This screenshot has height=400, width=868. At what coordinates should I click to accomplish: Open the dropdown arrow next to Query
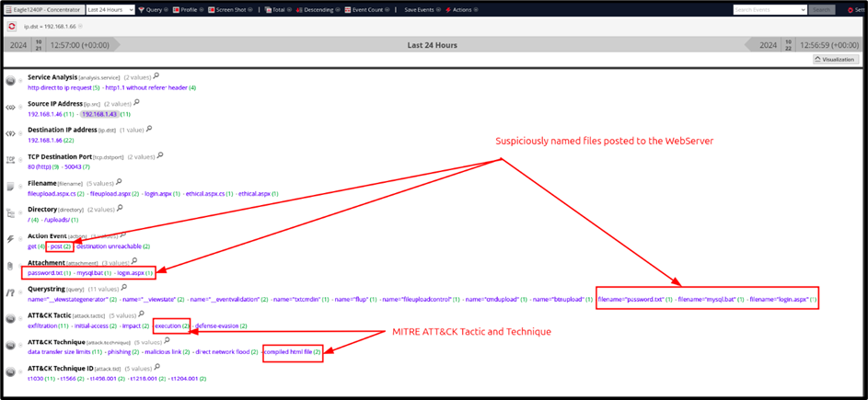tap(166, 10)
